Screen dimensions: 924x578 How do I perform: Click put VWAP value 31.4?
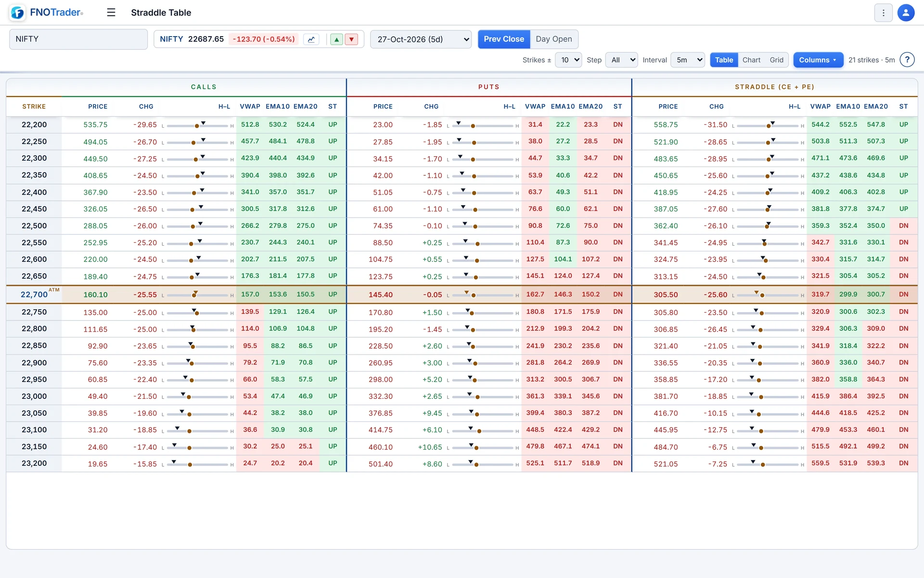(x=535, y=125)
